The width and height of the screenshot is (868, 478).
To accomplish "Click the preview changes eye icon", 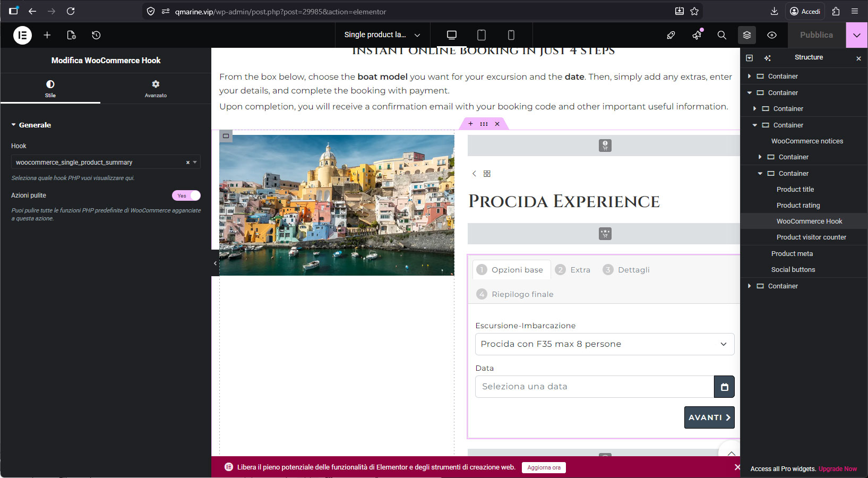I will point(772,35).
